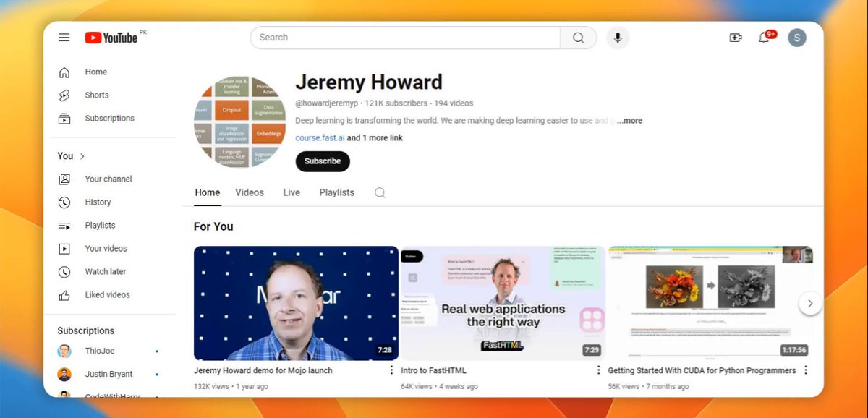Click the Liked videos thumbs-up icon
The image size is (868, 418).
[x=64, y=295]
